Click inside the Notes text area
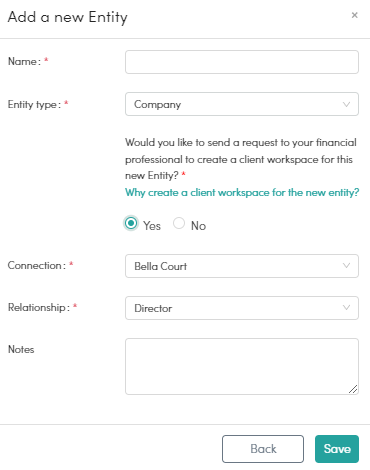370x470 pixels. click(x=242, y=366)
